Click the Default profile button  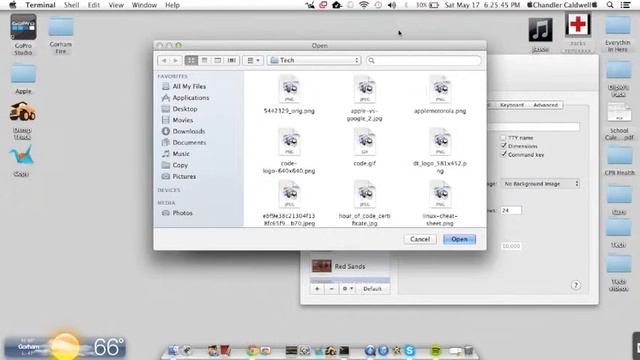click(x=372, y=289)
